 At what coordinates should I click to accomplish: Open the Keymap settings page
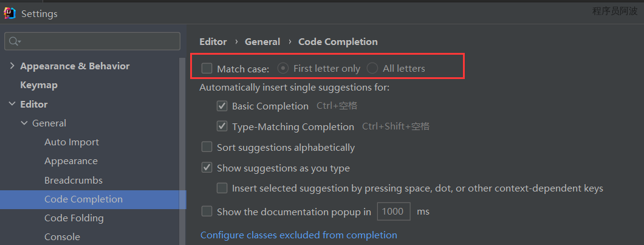pyautogui.click(x=39, y=85)
